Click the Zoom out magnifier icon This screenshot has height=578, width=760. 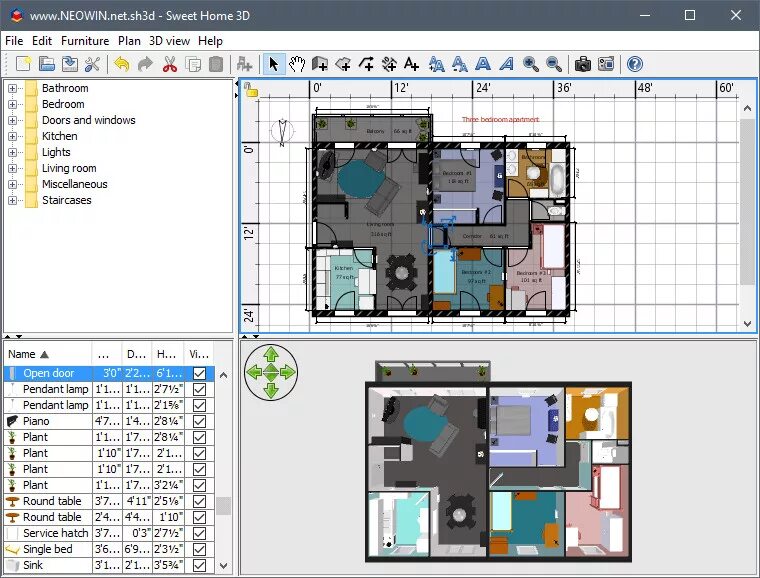(554, 64)
